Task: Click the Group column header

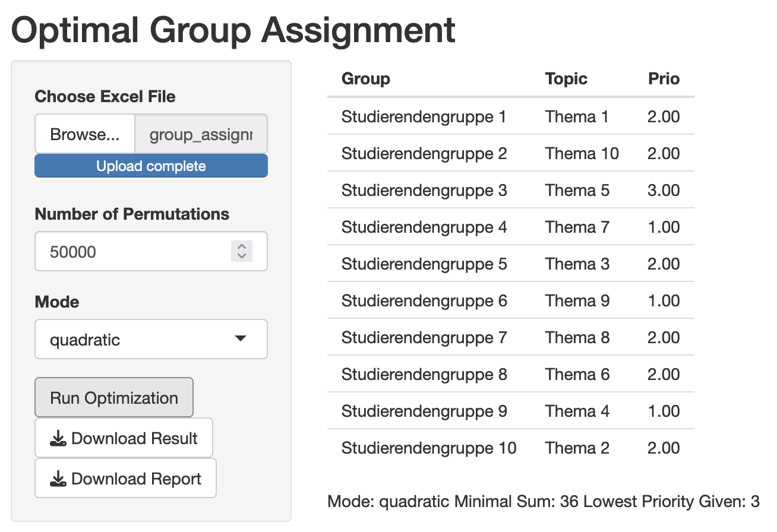Action: (366, 79)
